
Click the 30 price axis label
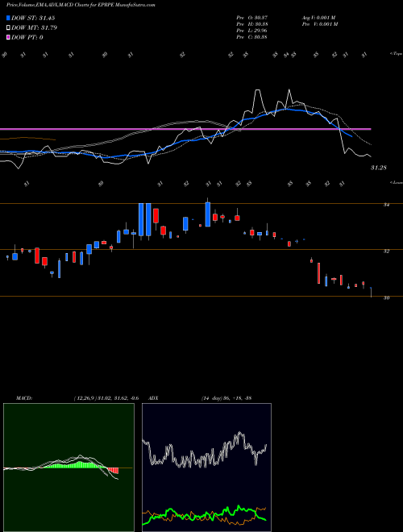tap(386, 298)
